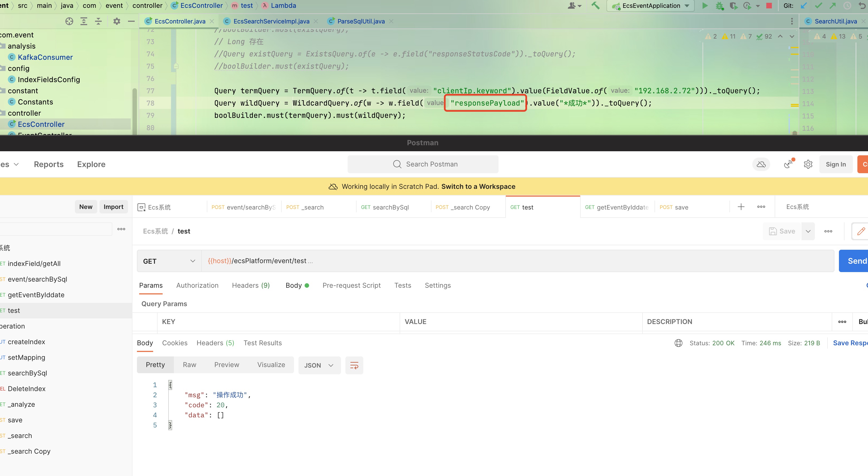The image size is (868, 476).
Task: Build project with the hammer icon
Action: [596, 6]
